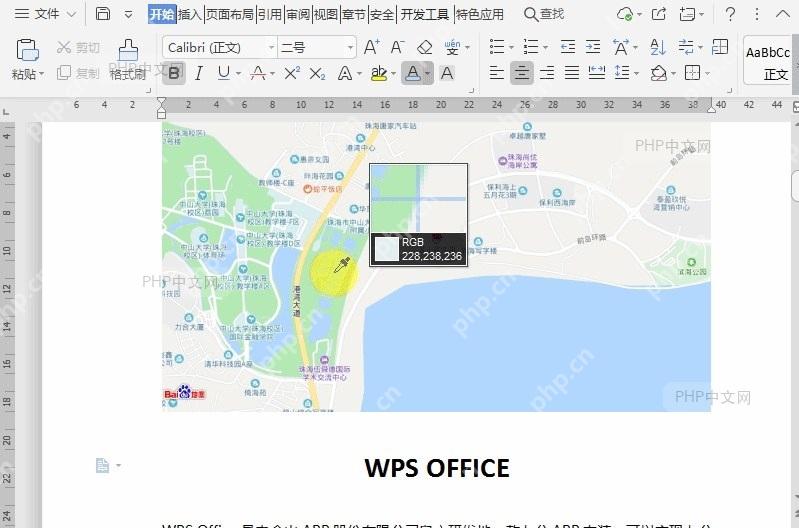Screen dimensions: 799x528
Task: Click the map image in document
Action: pyautogui.click(x=436, y=267)
